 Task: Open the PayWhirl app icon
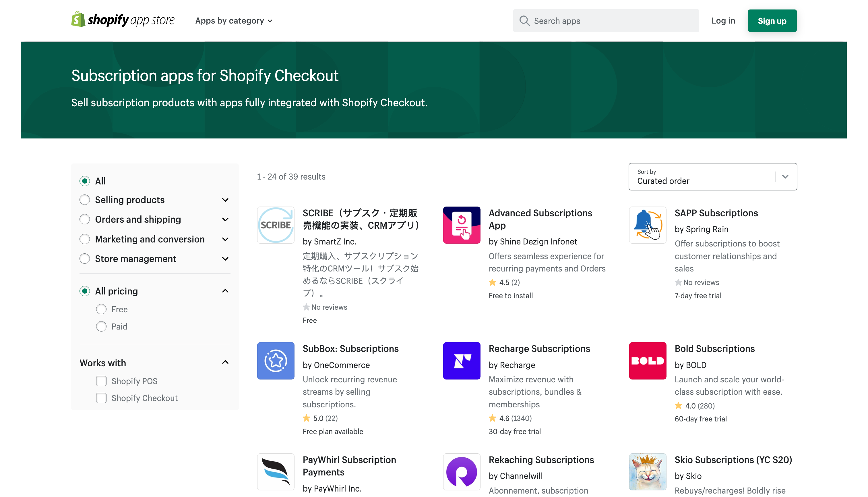(276, 472)
